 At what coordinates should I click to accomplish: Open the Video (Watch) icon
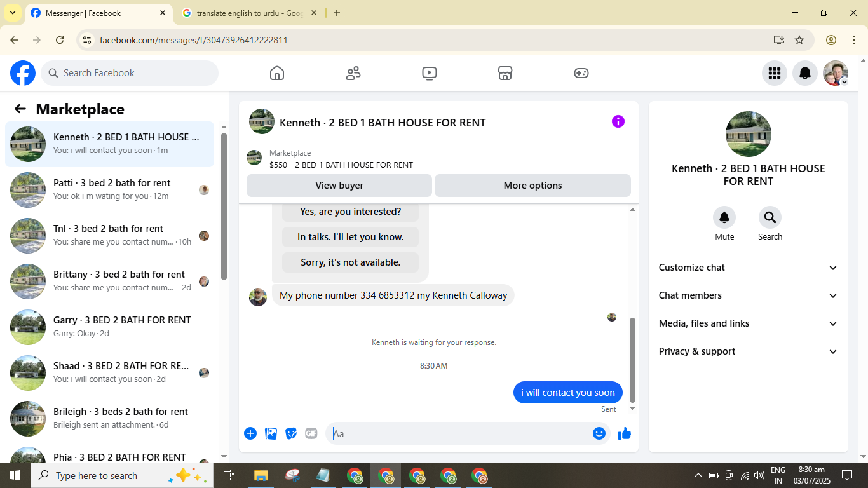coord(430,73)
